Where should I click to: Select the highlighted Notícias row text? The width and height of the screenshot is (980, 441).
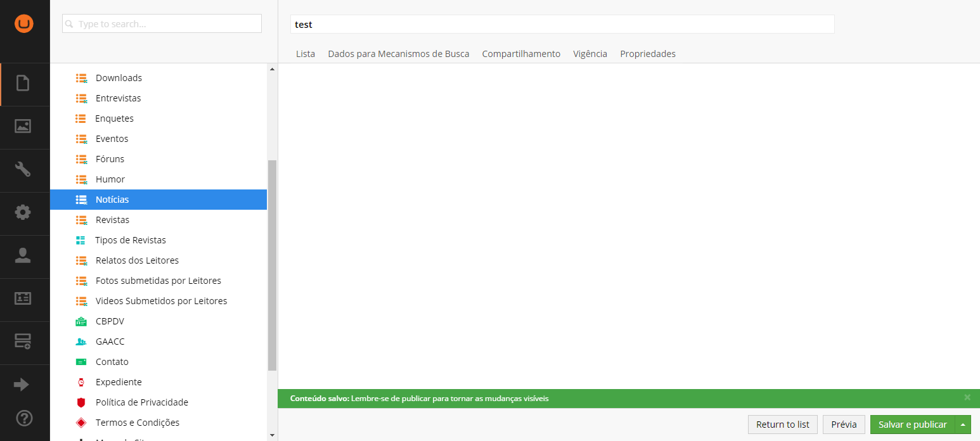(x=112, y=200)
